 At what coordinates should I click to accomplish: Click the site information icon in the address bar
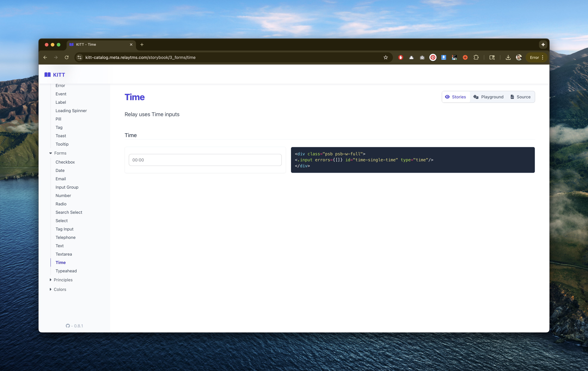point(79,57)
